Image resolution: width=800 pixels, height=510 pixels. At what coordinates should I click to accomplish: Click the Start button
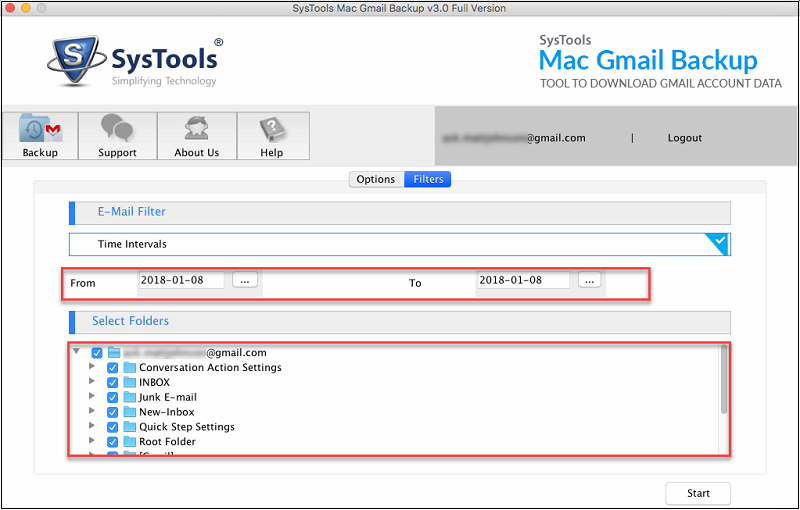(698, 493)
